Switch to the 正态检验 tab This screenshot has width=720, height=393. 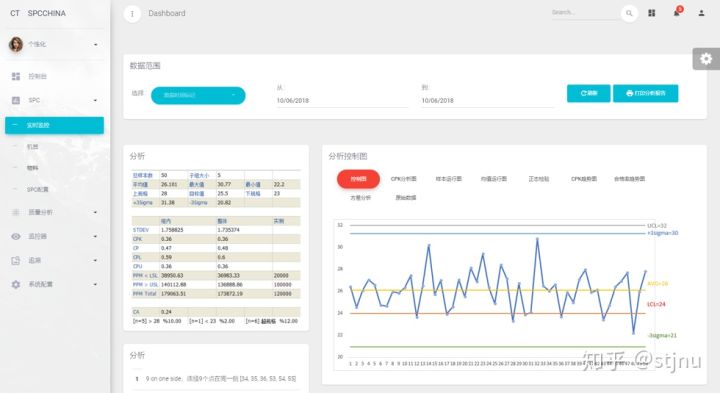pos(539,179)
